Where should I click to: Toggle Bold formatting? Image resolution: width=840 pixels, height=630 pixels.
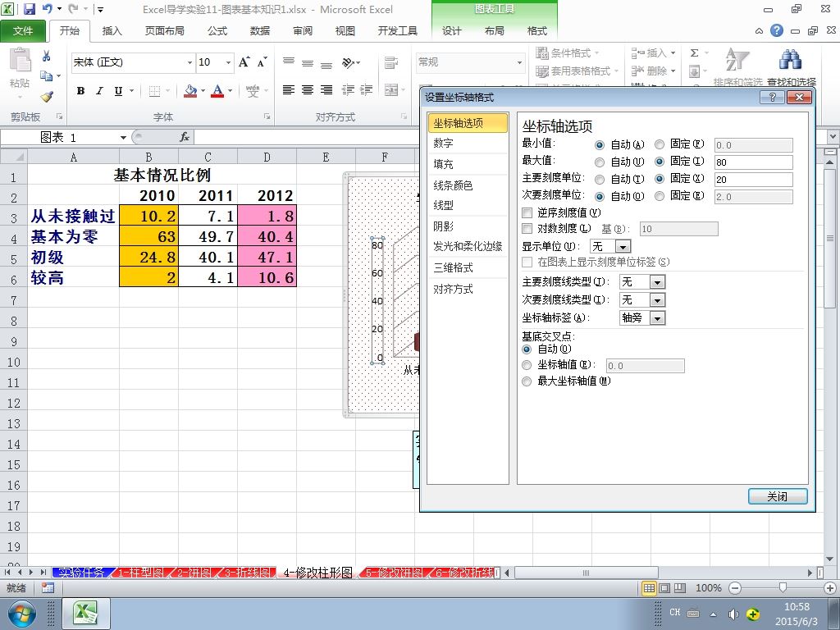pyautogui.click(x=80, y=91)
